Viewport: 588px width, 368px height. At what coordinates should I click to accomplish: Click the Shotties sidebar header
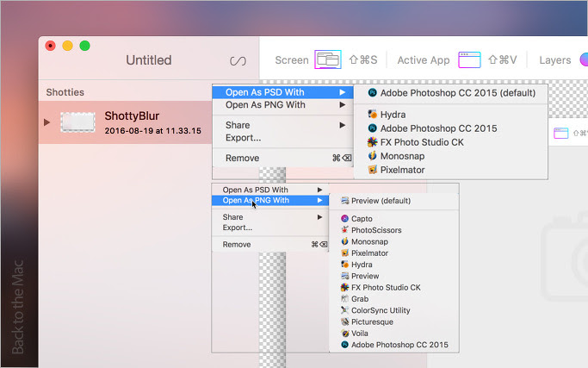point(65,92)
